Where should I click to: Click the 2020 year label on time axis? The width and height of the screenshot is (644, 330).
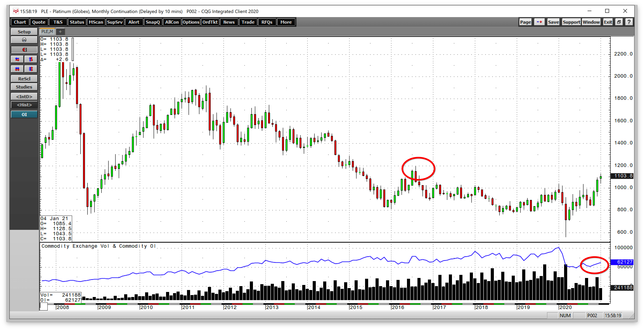coord(565,307)
